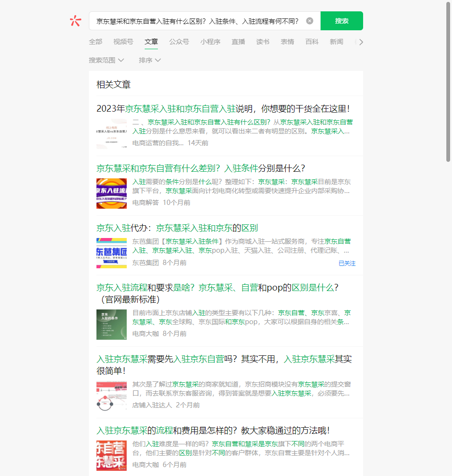
Task: Click the snippet starting 其次是了解过京东慧采的商家
Action: pos(242,388)
